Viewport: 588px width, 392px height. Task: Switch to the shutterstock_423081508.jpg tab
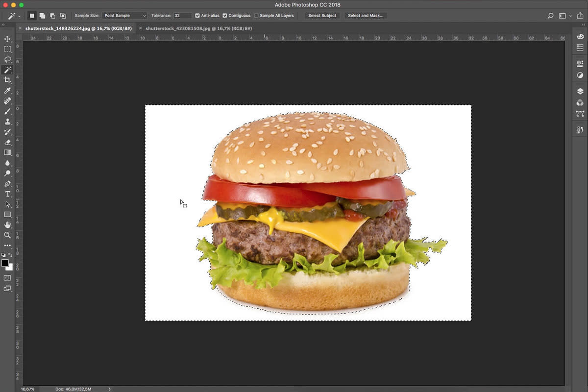click(x=196, y=28)
